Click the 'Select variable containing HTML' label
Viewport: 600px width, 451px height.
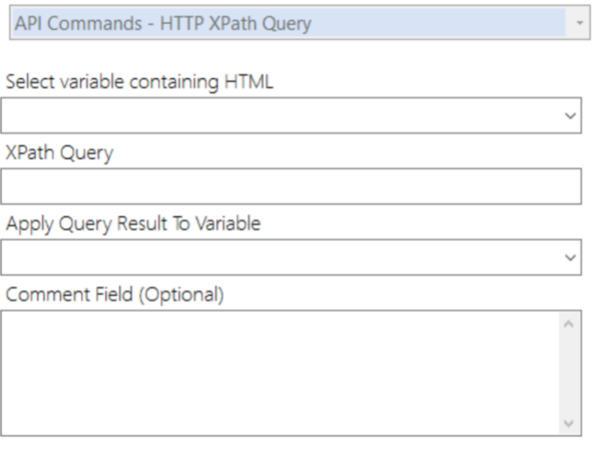point(139,82)
